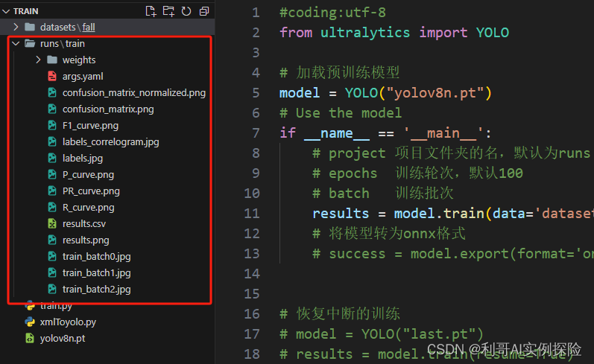The height and width of the screenshot is (364, 594).
Task: Select train_batch0.jpg in explorer
Action: coord(97,257)
